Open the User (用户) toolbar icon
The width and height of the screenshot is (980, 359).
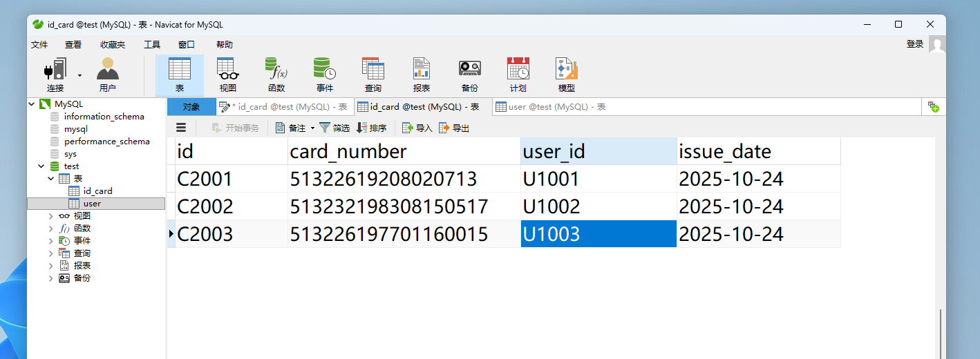[108, 75]
